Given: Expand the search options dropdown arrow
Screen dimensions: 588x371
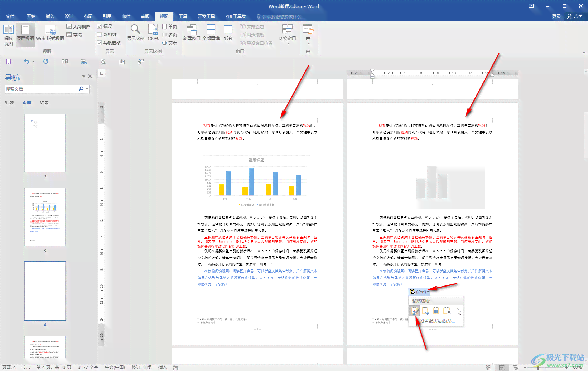Looking at the screenshot, I should pyautogui.click(x=87, y=89).
